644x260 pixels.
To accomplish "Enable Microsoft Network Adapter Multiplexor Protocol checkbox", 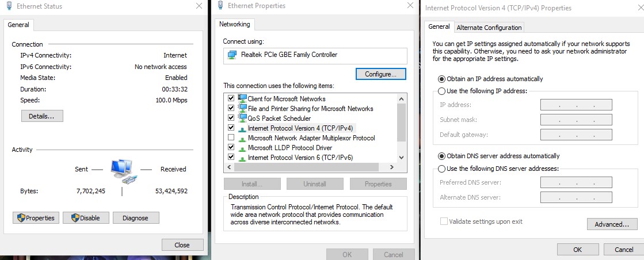I will [x=231, y=138].
